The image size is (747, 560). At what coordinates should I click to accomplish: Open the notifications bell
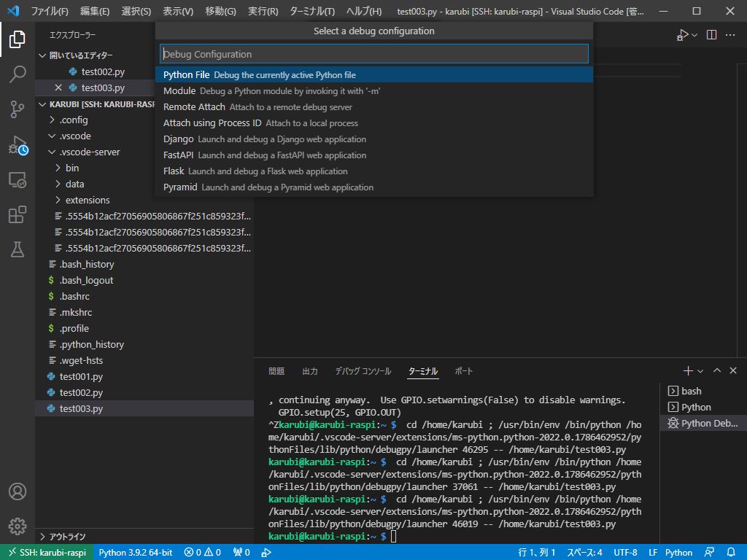point(731,553)
